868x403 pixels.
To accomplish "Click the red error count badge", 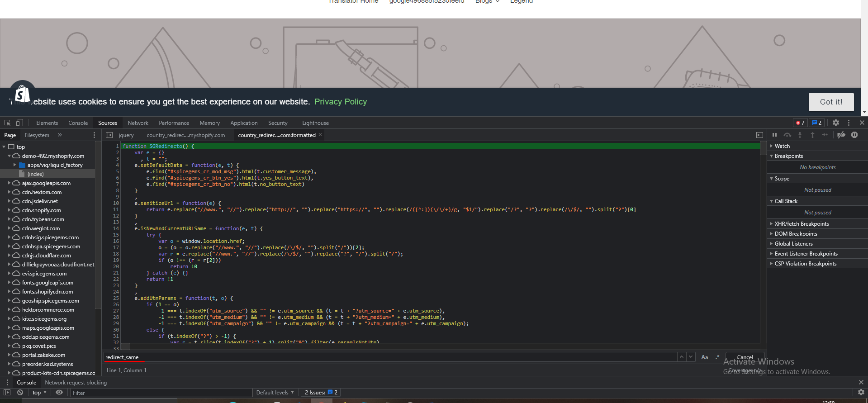I will 800,123.
